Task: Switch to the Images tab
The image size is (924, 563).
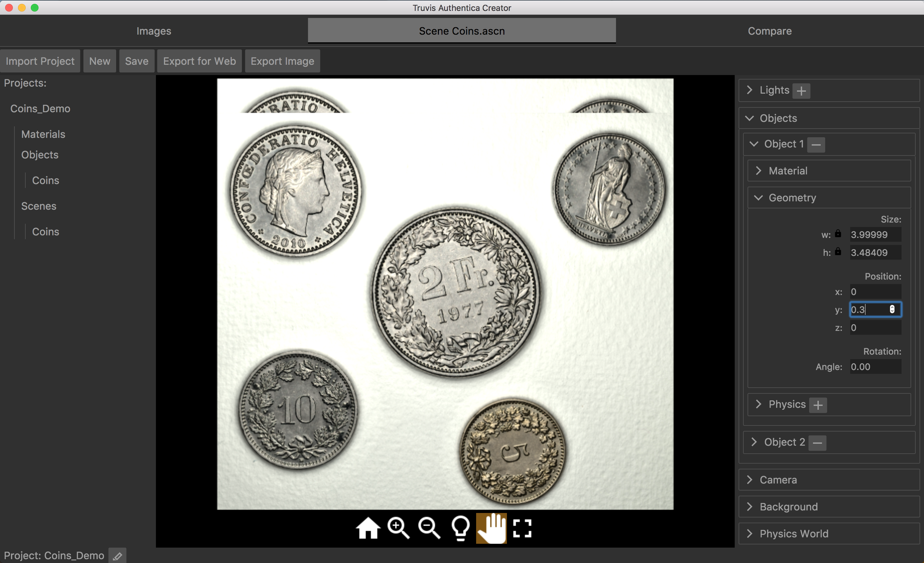Action: (154, 31)
